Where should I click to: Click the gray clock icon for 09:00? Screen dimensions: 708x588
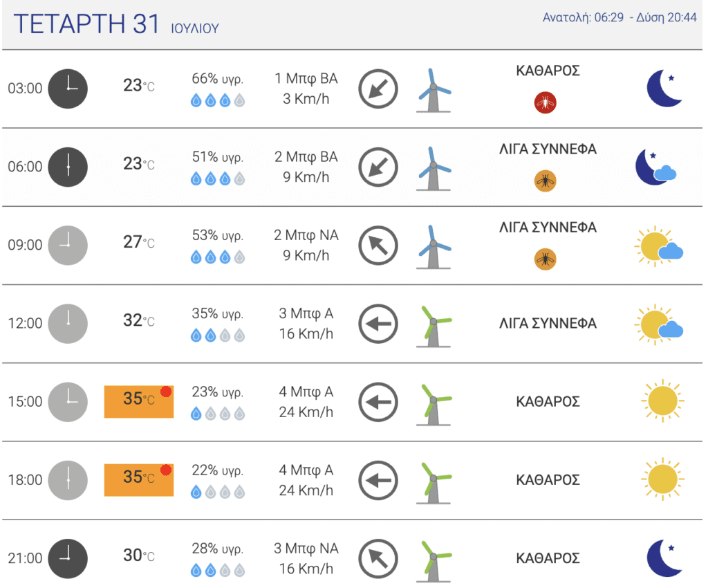tap(68, 245)
